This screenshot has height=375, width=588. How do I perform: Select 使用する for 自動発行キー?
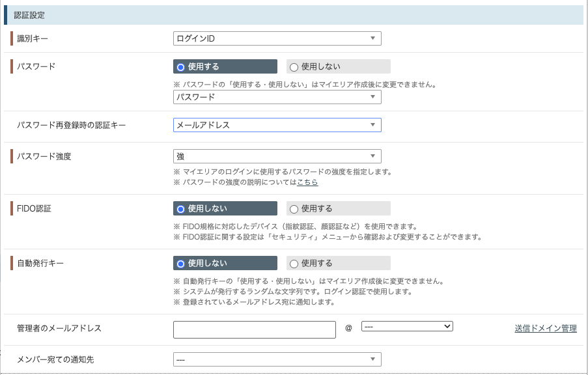(339, 263)
